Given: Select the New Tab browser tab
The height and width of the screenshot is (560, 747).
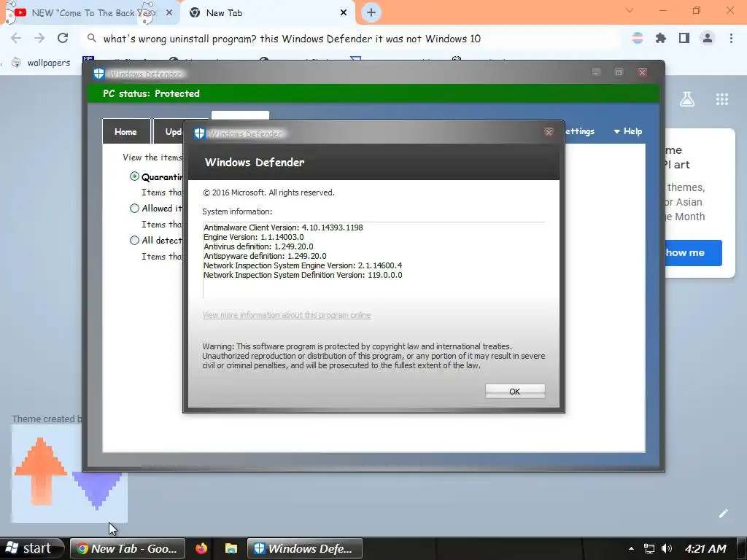Looking at the screenshot, I should pyautogui.click(x=267, y=13).
